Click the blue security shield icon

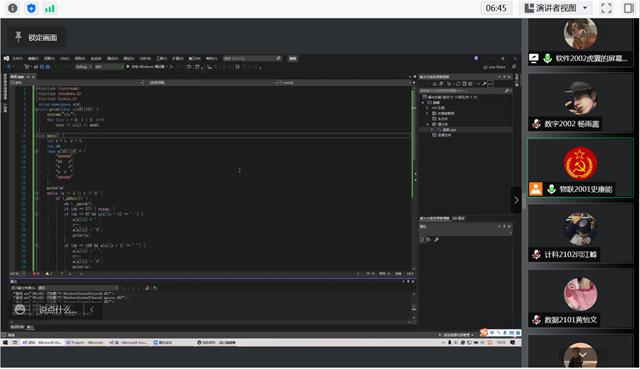pyautogui.click(x=31, y=8)
